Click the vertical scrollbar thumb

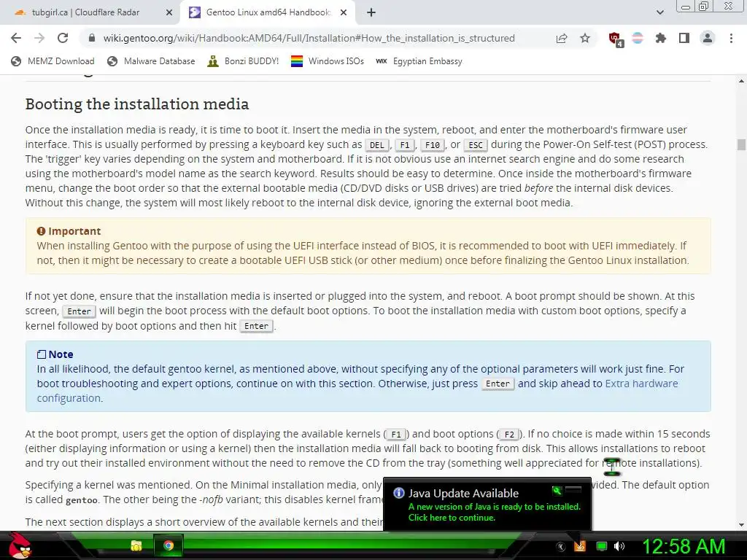point(741,144)
